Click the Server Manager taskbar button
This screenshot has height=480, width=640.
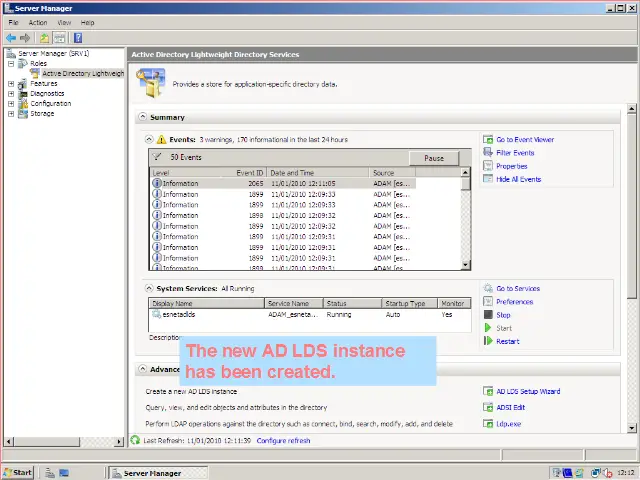tap(158, 473)
